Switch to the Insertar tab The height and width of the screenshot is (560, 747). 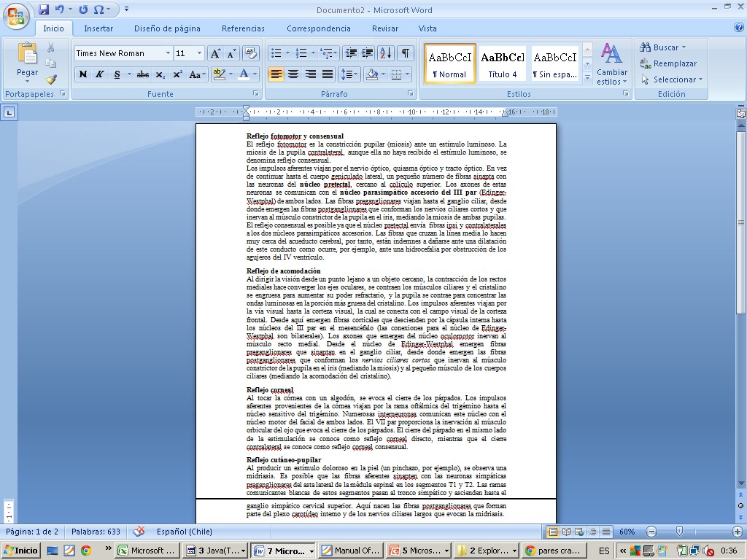(98, 28)
